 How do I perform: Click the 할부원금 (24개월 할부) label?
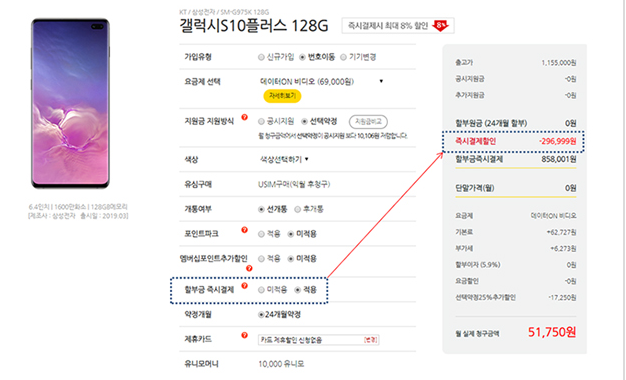(x=491, y=123)
